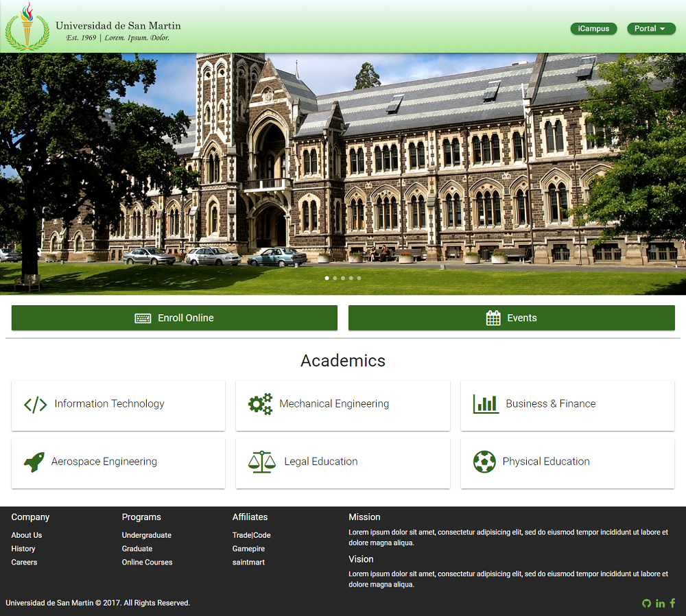
Task: Click the soccer ball Physical Education icon
Action: pos(484,462)
